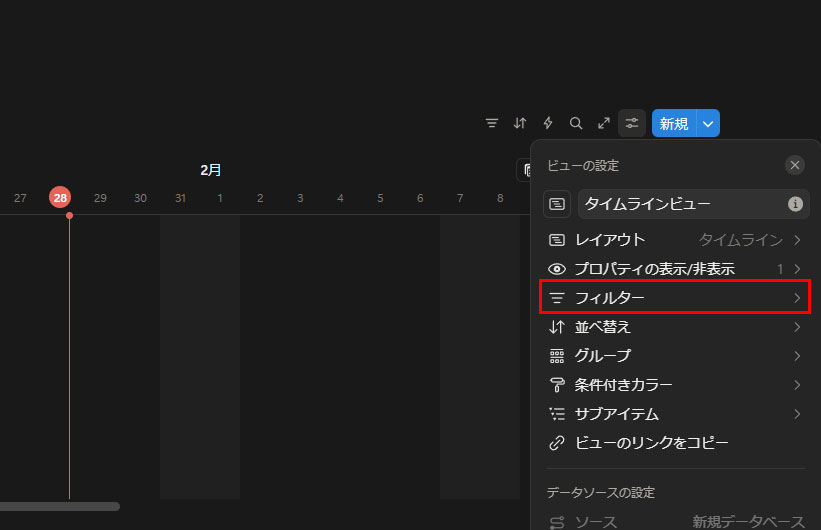821x530 pixels.
Task: Click the info icon in view name field
Action: (796, 204)
